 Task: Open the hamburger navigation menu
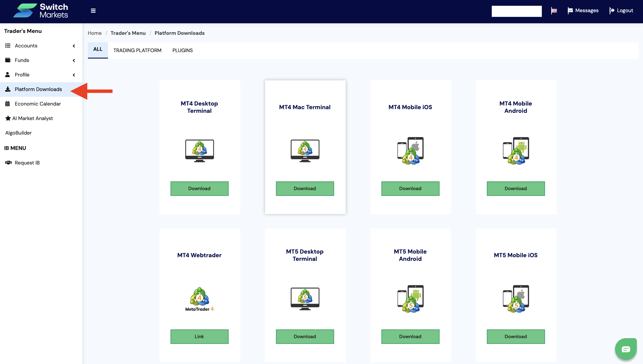[93, 10]
